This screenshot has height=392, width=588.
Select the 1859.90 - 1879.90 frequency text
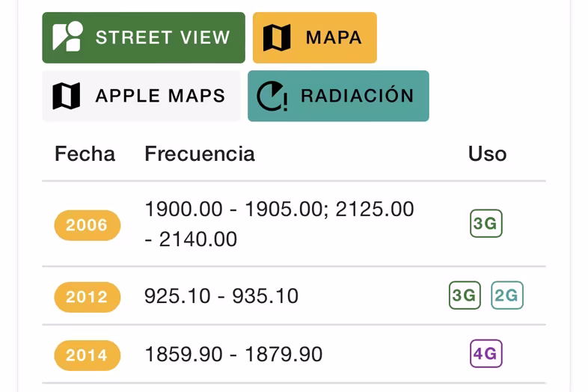[233, 355]
